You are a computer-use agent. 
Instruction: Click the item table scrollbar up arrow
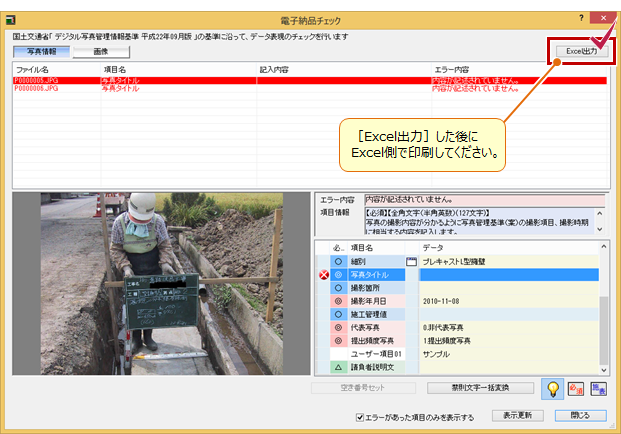604,247
